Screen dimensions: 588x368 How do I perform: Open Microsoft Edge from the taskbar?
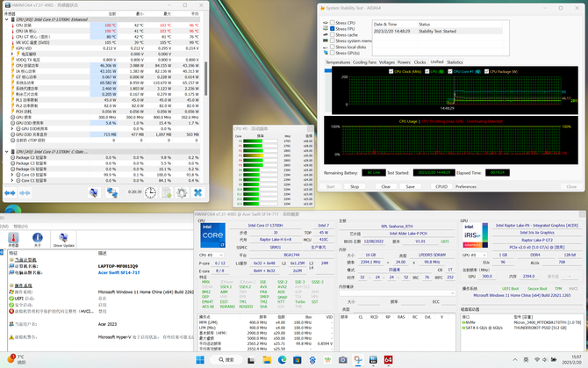pyautogui.click(x=282, y=360)
